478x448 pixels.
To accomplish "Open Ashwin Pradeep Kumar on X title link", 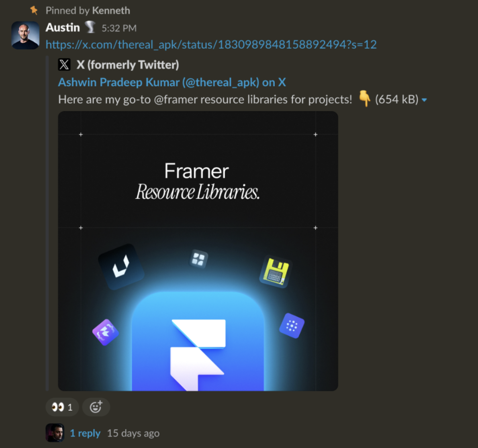I will [x=172, y=82].
